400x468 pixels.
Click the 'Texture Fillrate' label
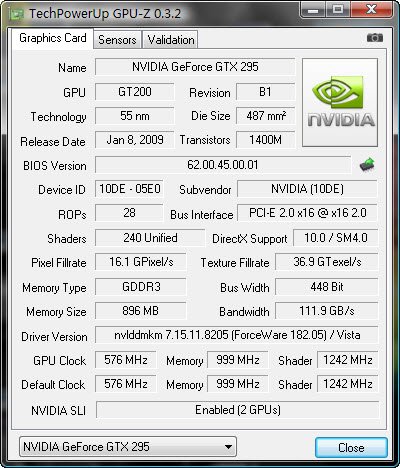[235, 263]
